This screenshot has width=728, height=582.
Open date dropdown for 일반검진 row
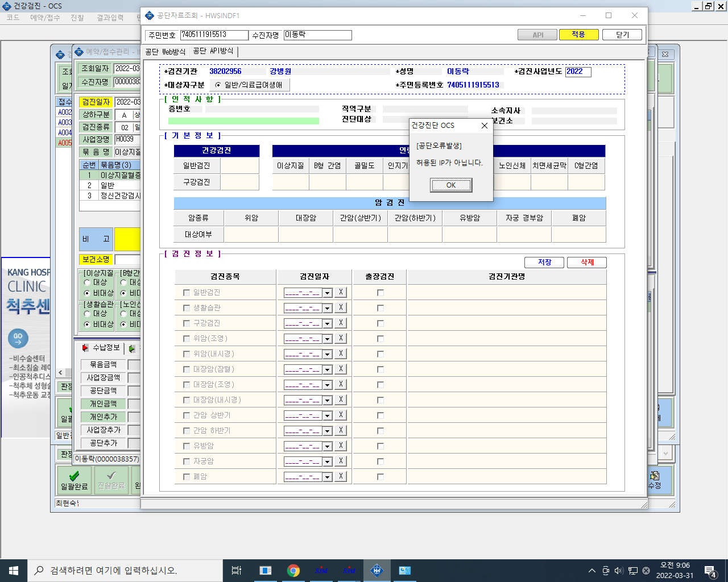click(327, 293)
